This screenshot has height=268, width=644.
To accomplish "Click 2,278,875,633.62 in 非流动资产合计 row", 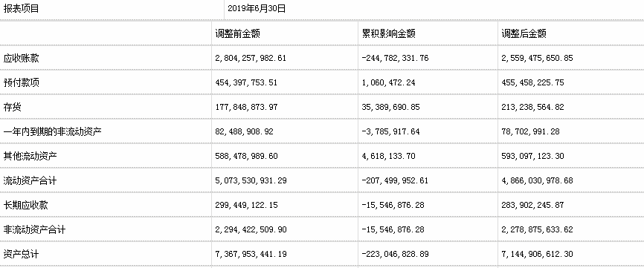I will click(537, 229).
